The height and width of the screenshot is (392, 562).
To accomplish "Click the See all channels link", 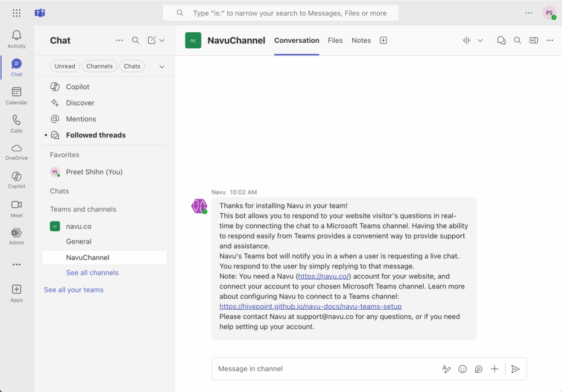I will (92, 272).
